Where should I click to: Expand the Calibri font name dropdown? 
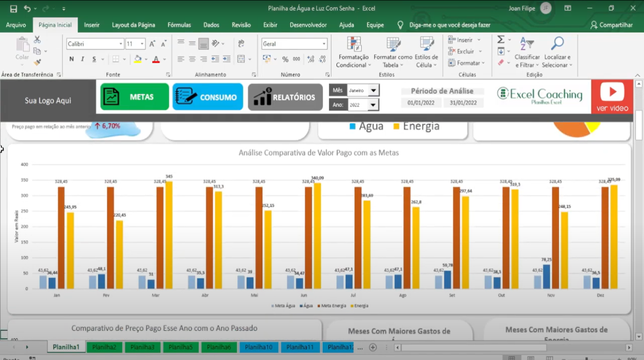pos(121,44)
